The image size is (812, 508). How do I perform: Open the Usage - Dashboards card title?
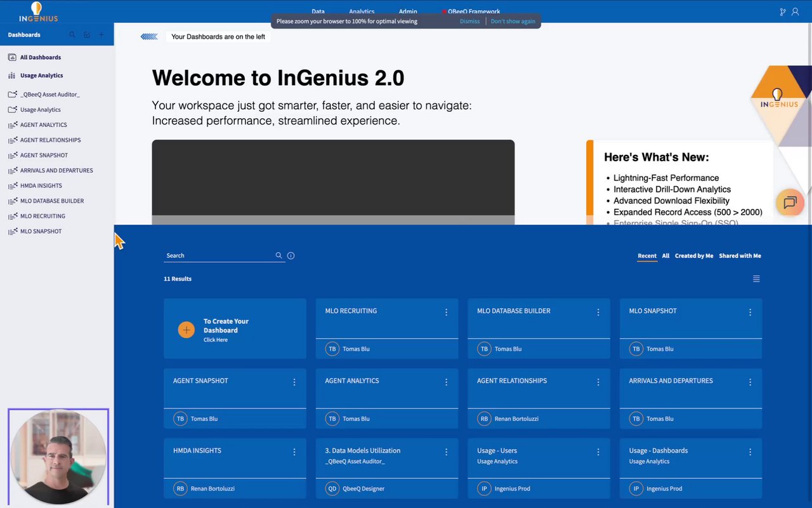click(658, 451)
